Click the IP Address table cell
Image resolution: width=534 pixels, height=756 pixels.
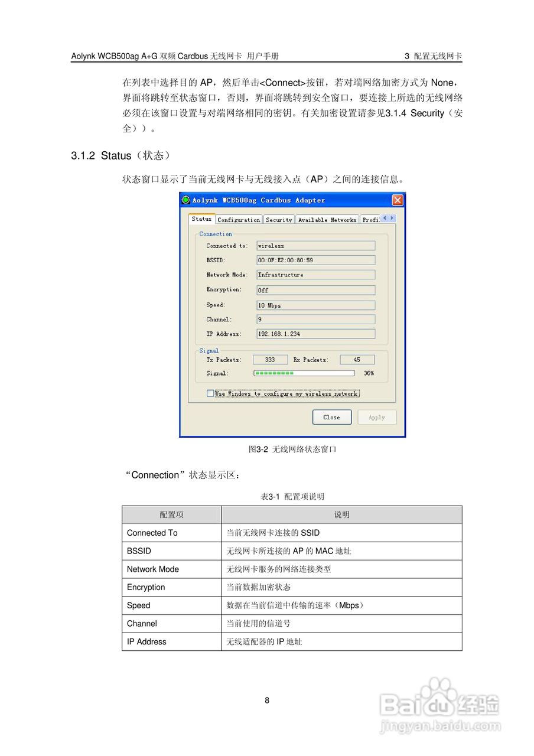tap(172, 642)
